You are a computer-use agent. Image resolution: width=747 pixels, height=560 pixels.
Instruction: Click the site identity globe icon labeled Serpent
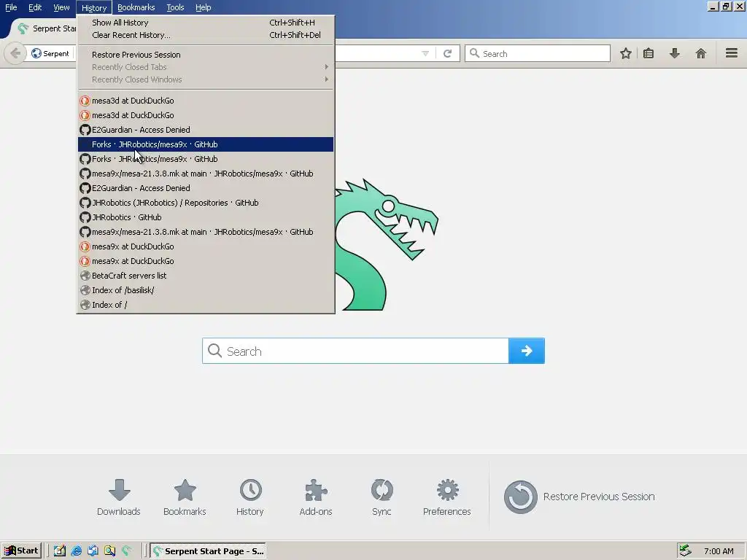[x=36, y=53]
